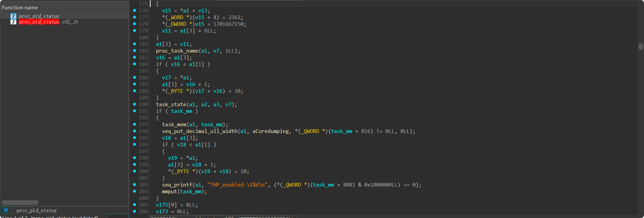Toggle breakpoint dot on line 190
The height and width of the screenshot is (218, 644).
click(135, 104)
